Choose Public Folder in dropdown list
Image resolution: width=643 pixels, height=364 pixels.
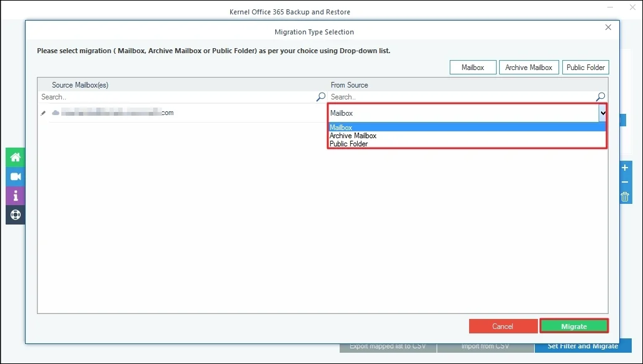tap(467, 144)
